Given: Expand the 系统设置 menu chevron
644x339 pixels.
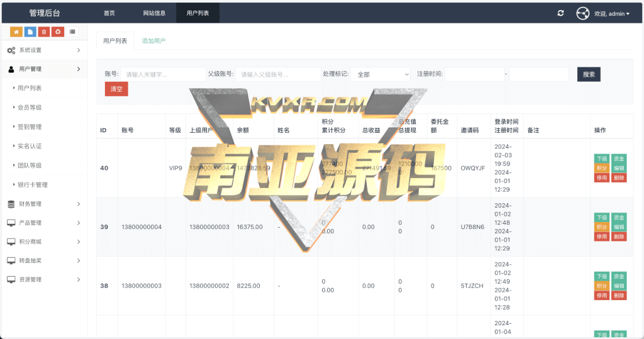Looking at the screenshot, I should [x=79, y=50].
